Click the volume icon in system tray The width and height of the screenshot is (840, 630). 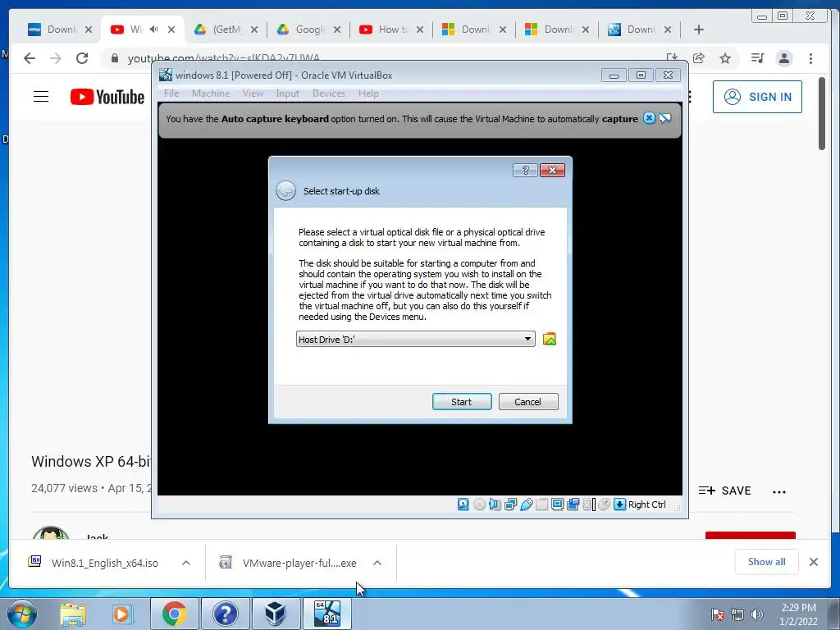[x=757, y=614]
